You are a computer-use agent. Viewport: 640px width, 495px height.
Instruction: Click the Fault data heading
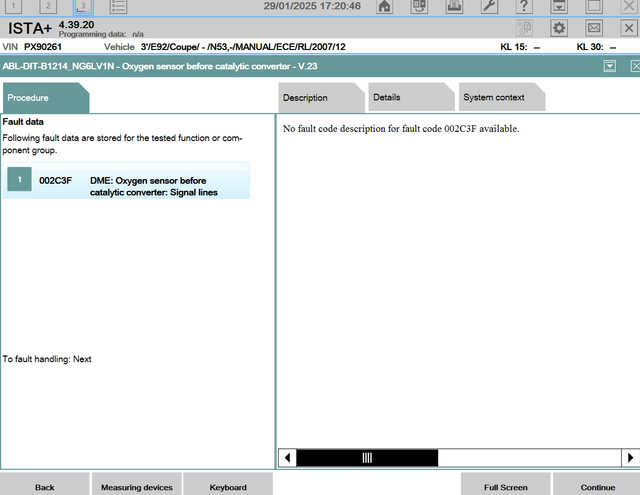(23, 122)
